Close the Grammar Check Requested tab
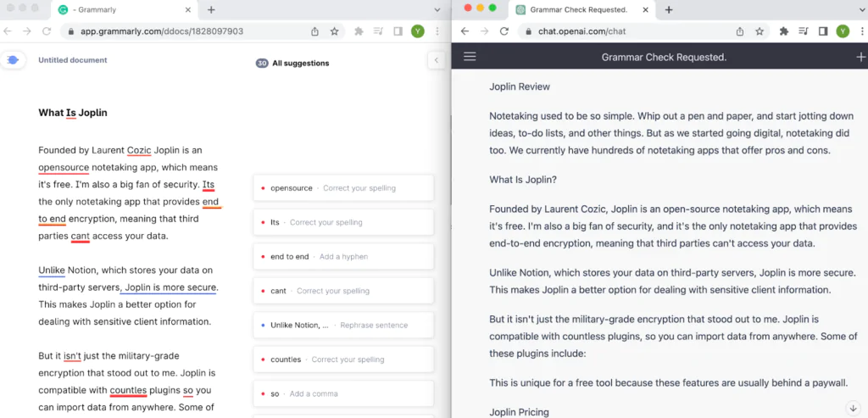This screenshot has width=868, height=418. tap(645, 10)
